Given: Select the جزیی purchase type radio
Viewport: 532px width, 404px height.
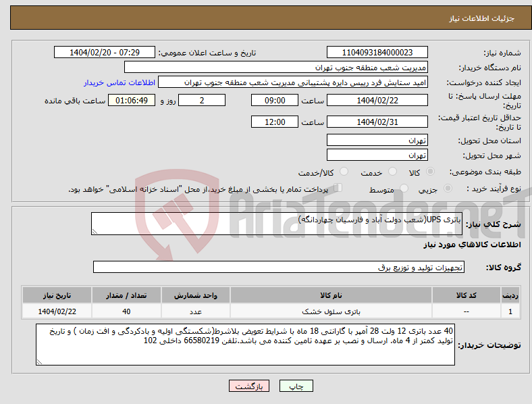Looking at the screenshot, I should (x=448, y=188).
